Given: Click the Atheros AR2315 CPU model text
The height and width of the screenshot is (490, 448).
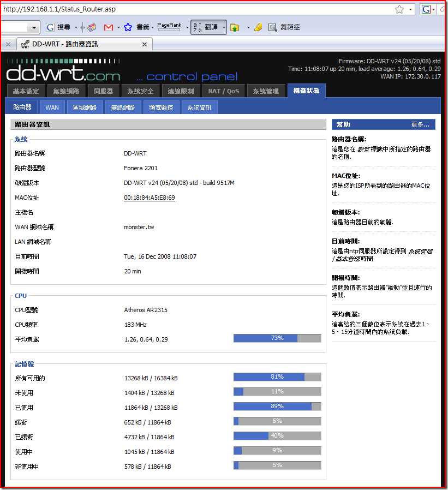Looking at the screenshot, I should coord(146,310).
